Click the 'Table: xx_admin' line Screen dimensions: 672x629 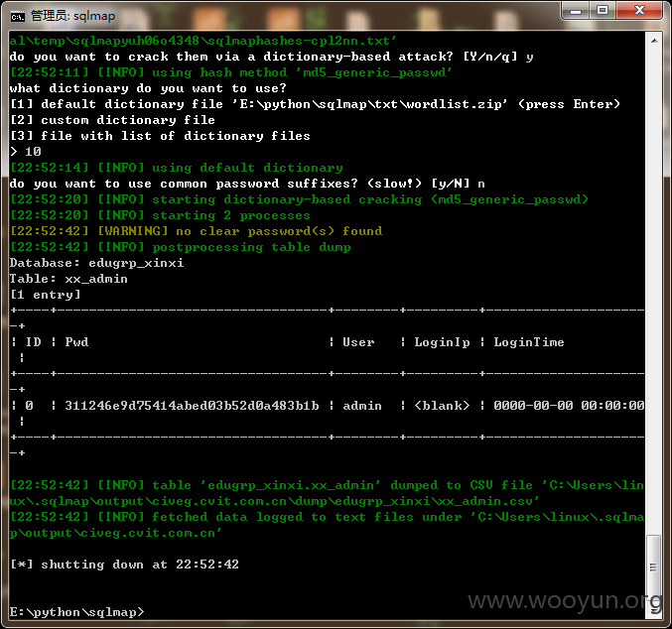click(x=68, y=279)
